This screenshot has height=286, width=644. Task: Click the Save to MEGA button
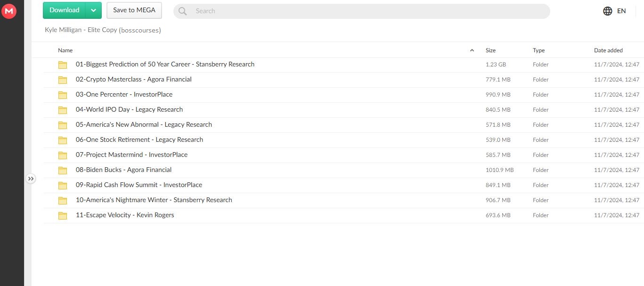134,10
